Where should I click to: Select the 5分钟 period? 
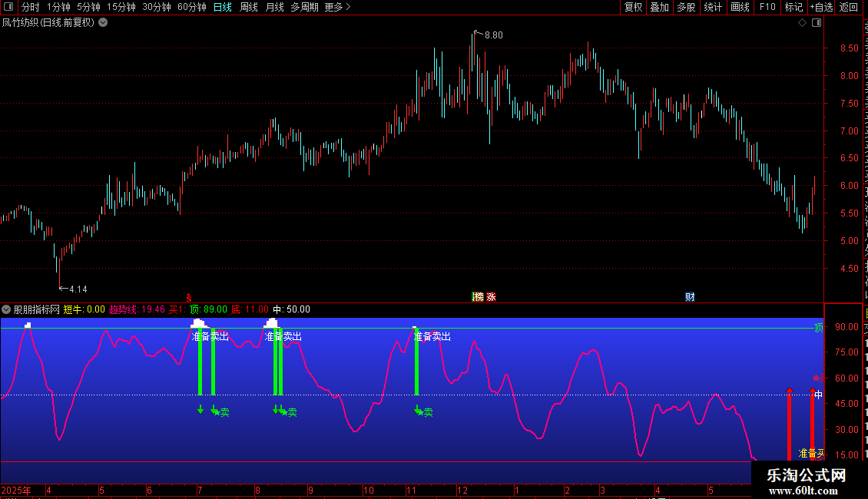(x=88, y=7)
